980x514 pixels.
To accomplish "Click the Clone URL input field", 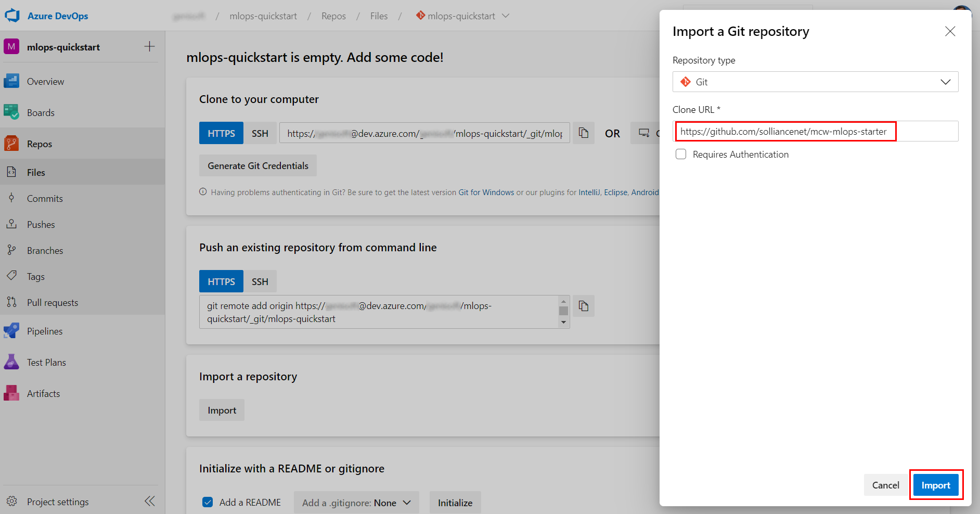I will click(815, 131).
